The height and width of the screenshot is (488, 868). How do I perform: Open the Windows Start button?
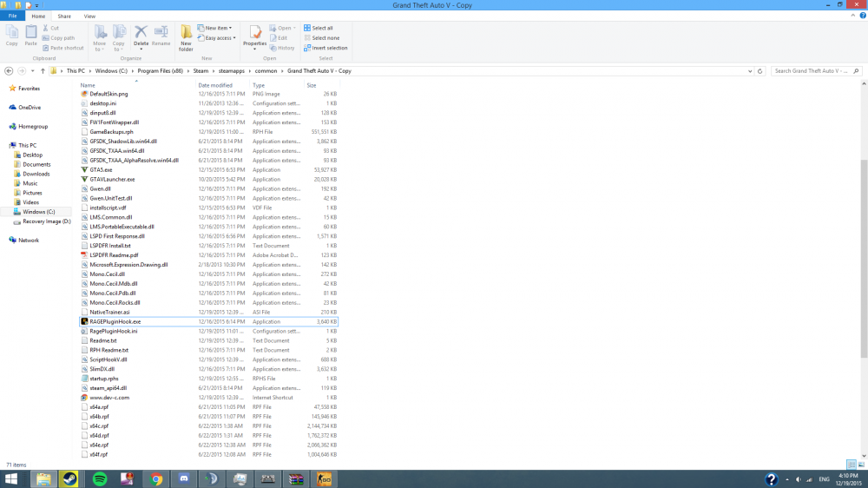(x=11, y=479)
